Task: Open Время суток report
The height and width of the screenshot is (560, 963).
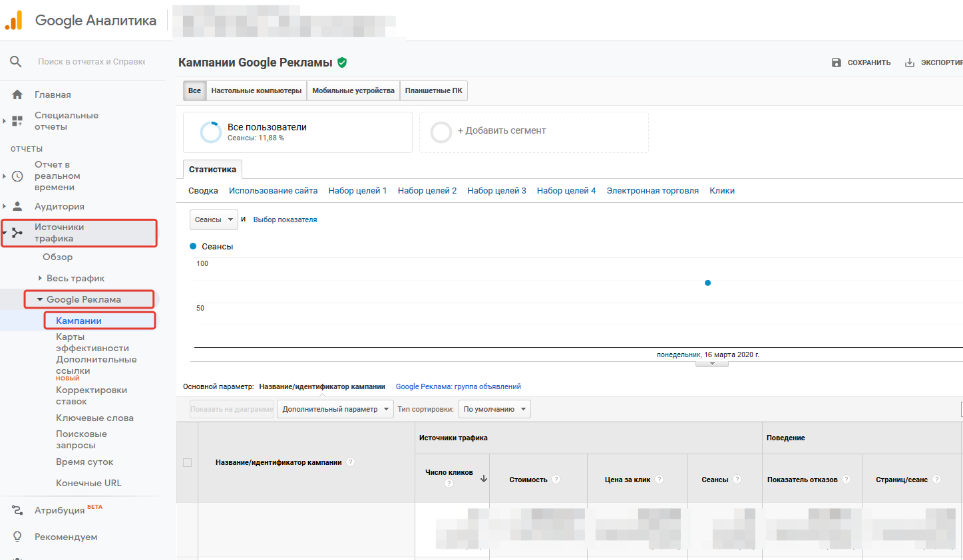Action: pyautogui.click(x=85, y=462)
